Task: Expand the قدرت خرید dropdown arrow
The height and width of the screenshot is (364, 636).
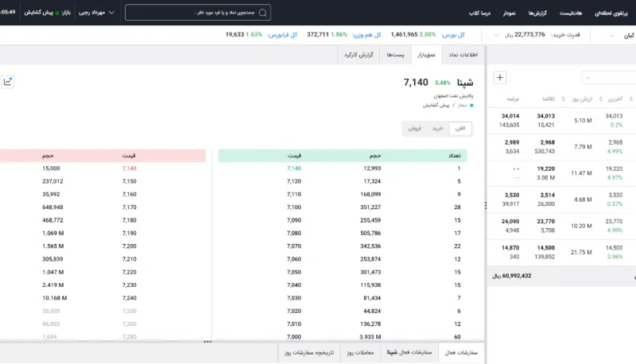Action: pyautogui.click(x=496, y=35)
